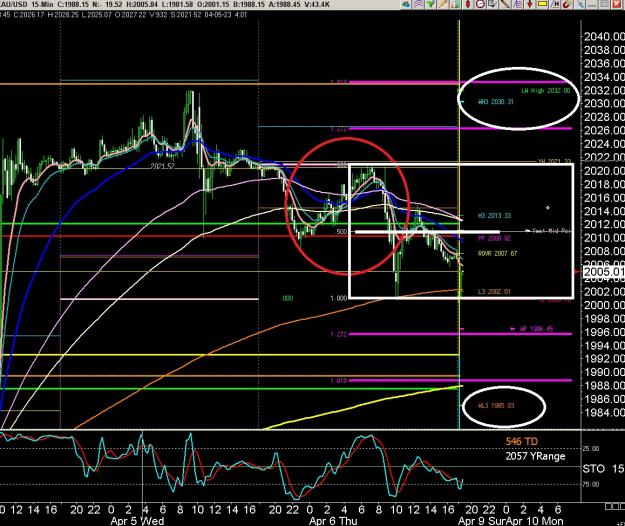Viewport: 625px width, 526px height.
Task: Click the blue link chain toolbar icon
Action: 581,4
